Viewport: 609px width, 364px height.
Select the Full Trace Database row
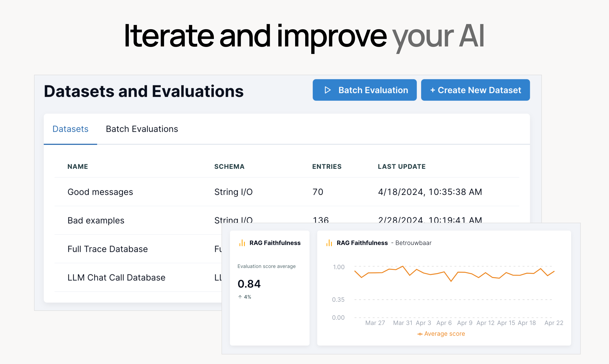point(108,249)
